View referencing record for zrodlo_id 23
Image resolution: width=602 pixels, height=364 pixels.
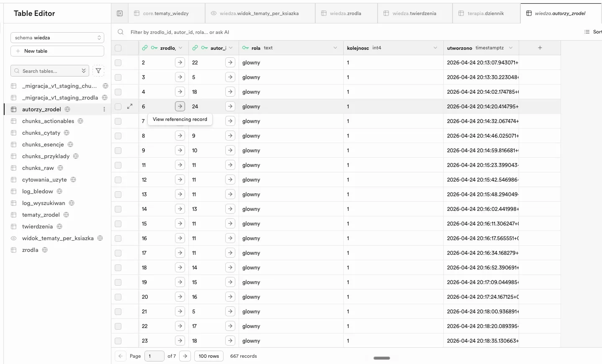click(x=180, y=341)
